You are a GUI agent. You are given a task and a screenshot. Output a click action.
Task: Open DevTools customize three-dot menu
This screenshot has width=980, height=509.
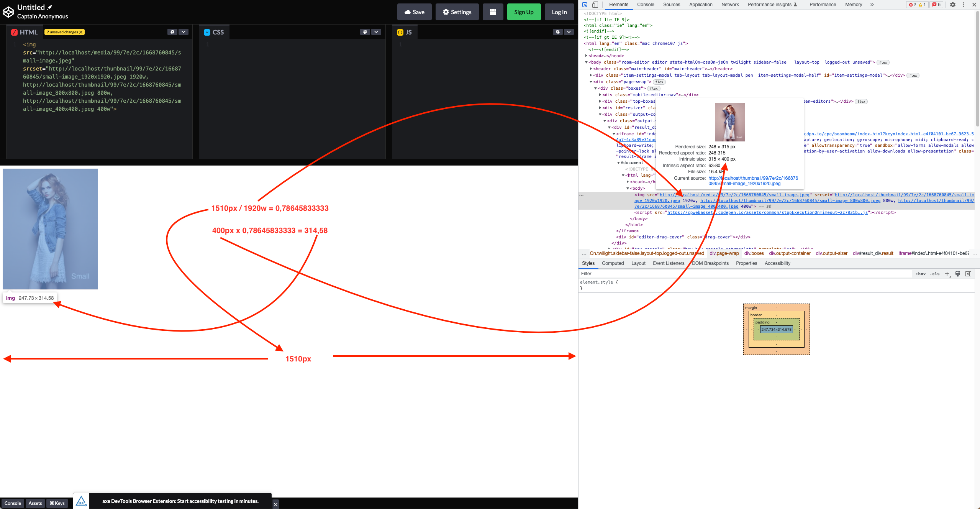coord(964,5)
